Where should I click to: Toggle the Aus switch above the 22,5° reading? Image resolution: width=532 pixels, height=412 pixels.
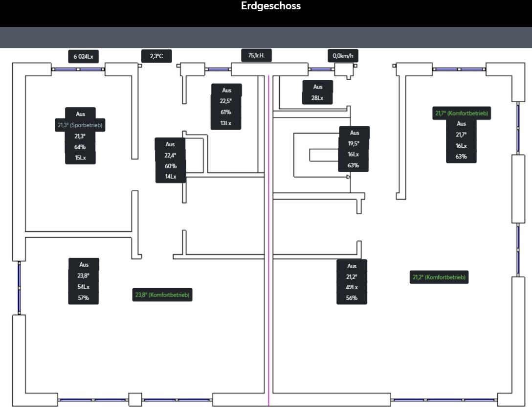[x=226, y=91]
